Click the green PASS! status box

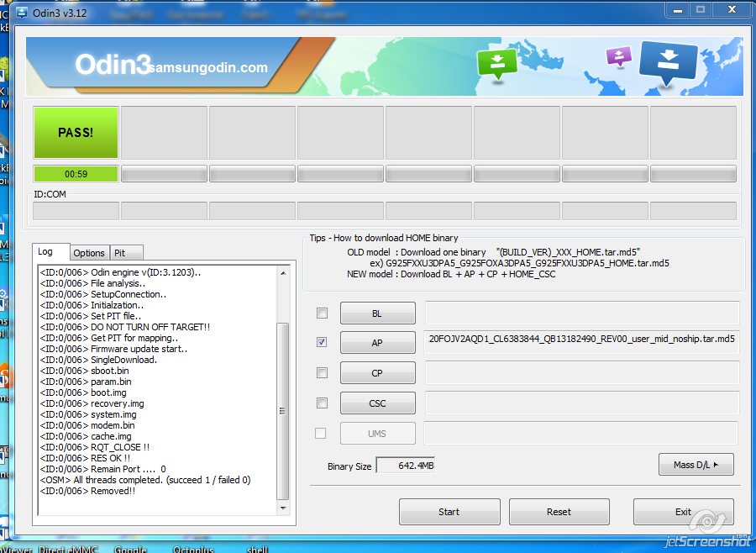pyautogui.click(x=76, y=133)
